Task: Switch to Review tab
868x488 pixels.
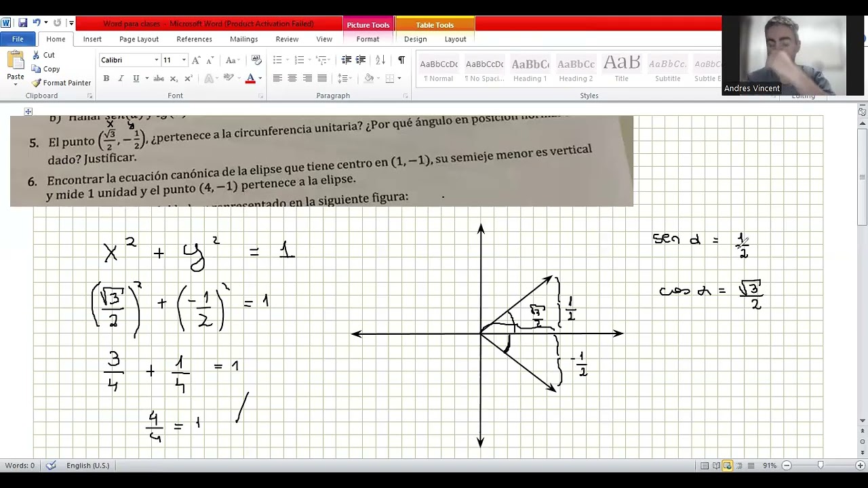Action: tap(287, 39)
